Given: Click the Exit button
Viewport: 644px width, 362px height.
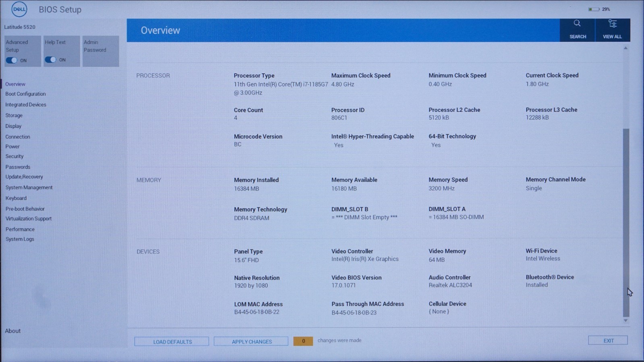Looking at the screenshot, I should pos(608,340).
